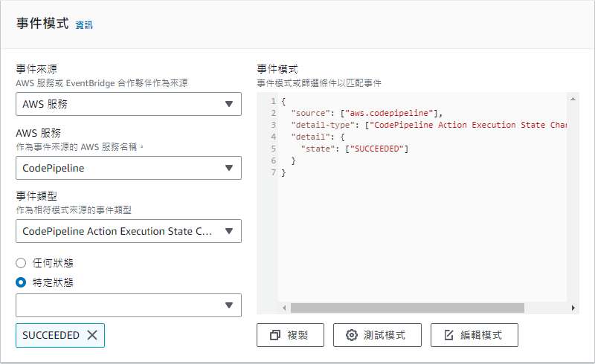Click the pencil icon in 編輯模式 button
Image resolution: width=595 pixels, height=364 pixels.
(x=448, y=335)
